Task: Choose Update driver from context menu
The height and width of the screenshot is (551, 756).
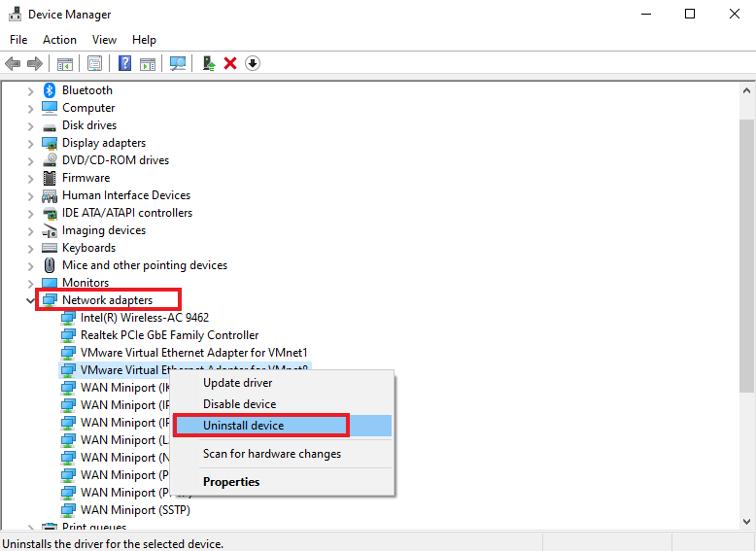Action: coord(282,383)
